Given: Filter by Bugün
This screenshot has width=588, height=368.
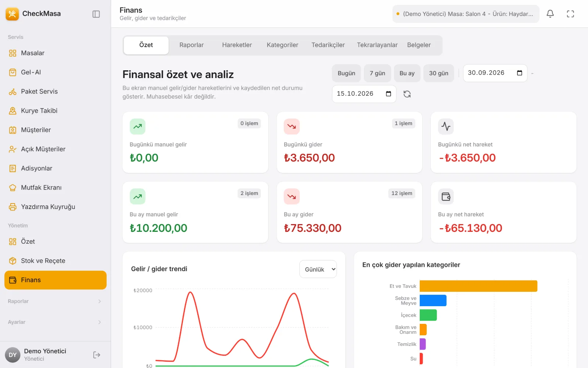Looking at the screenshot, I should click(x=347, y=73).
